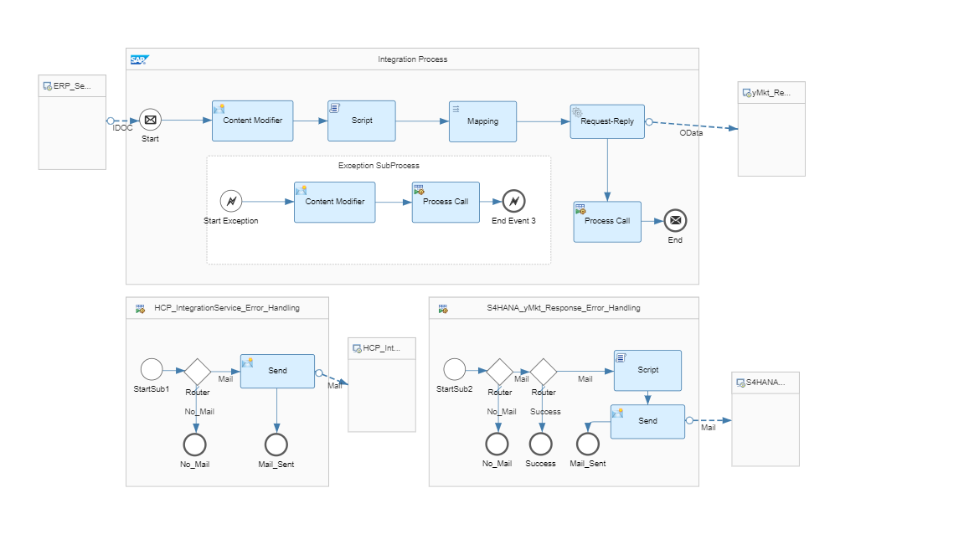Select the End Event 3 error icon
This screenshot has height=560, width=969.
513,201
